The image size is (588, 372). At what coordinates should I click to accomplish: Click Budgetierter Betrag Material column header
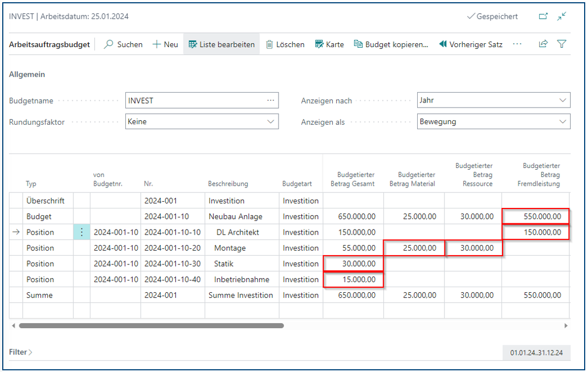(x=413, y=179)
